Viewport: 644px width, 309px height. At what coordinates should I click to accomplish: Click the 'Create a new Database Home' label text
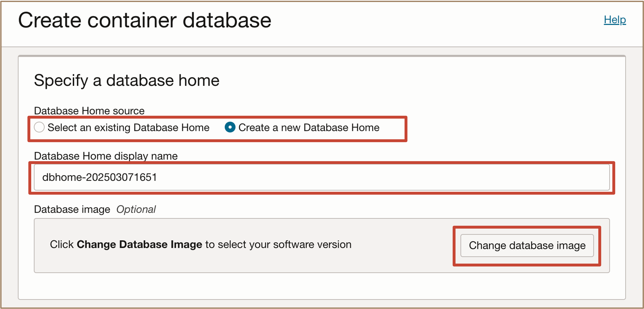tap(309, 128)
